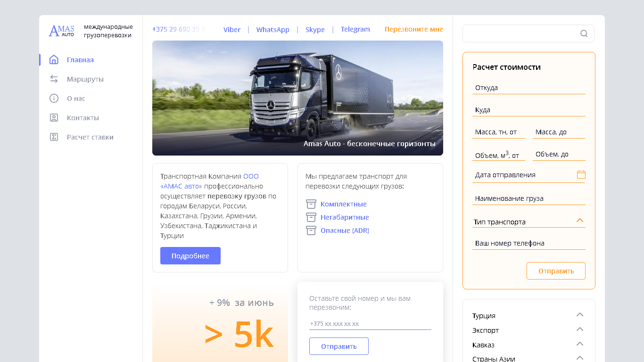The height and width of the screenshot is (362, 644).
Task: Open the О нас page
Action: point(76,99)
